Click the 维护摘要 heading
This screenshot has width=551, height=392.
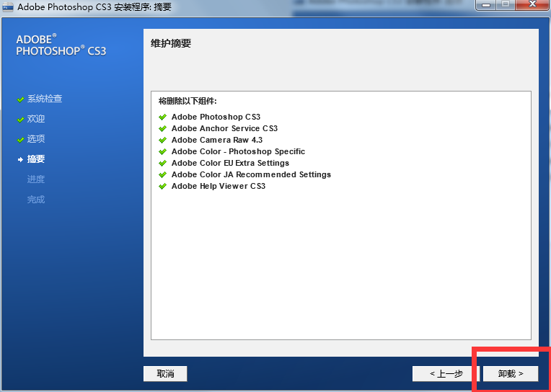coord(171,43)
